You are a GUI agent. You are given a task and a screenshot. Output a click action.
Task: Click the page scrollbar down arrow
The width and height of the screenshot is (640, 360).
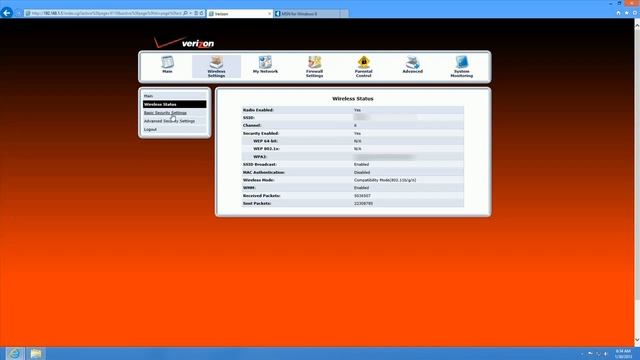(637, 340)
